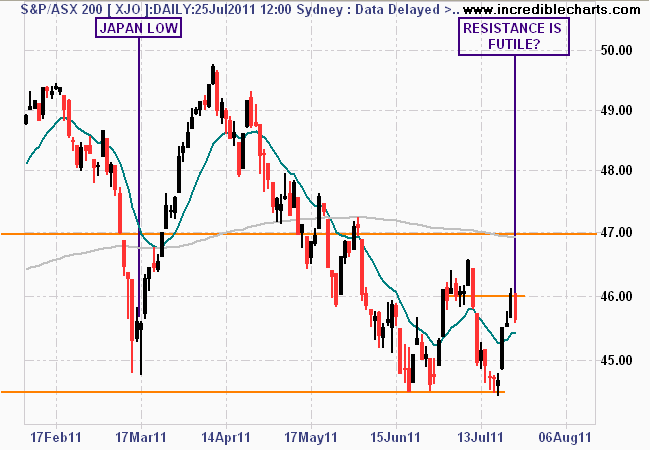Click the 17May11 date label
Viewport: 650px width, 450px height.
311,437
